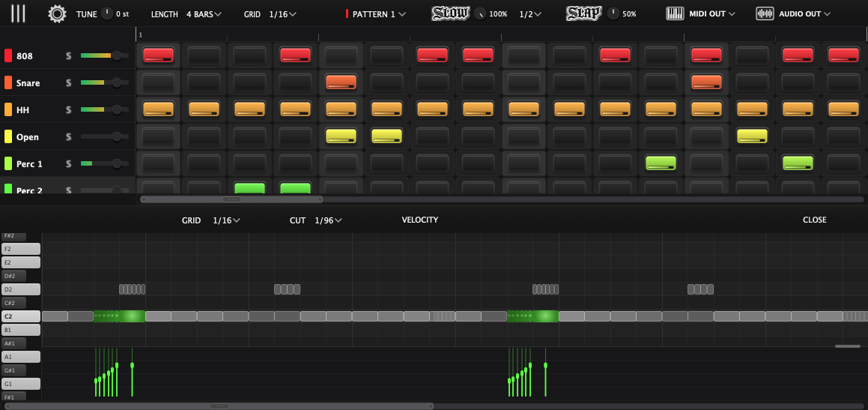The width and height of the screenshot is (868, 410).
Task: Click the Slap logo
Action: (x=583, y=13)
